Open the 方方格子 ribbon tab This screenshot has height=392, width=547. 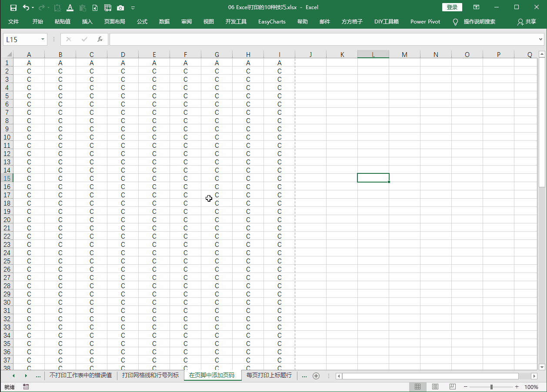tap(352, 22)
